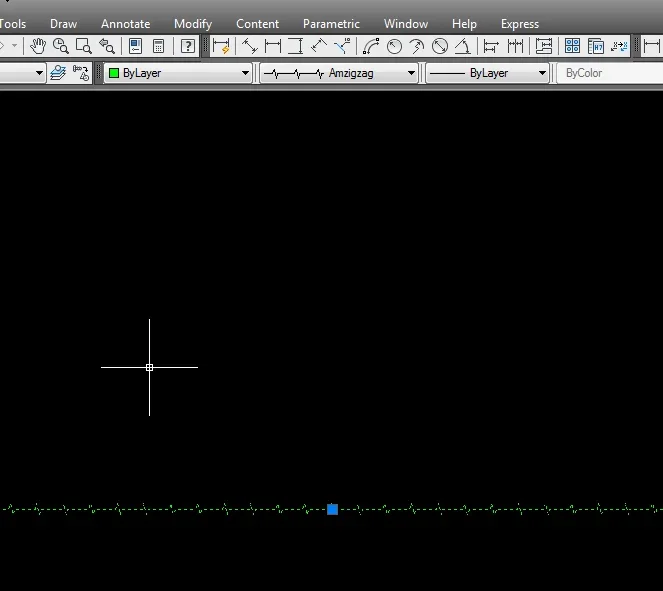Image resolution: width=663 pixels, height=591 pixels.
Task: Open the Draw menu
Action: [63, 24]
